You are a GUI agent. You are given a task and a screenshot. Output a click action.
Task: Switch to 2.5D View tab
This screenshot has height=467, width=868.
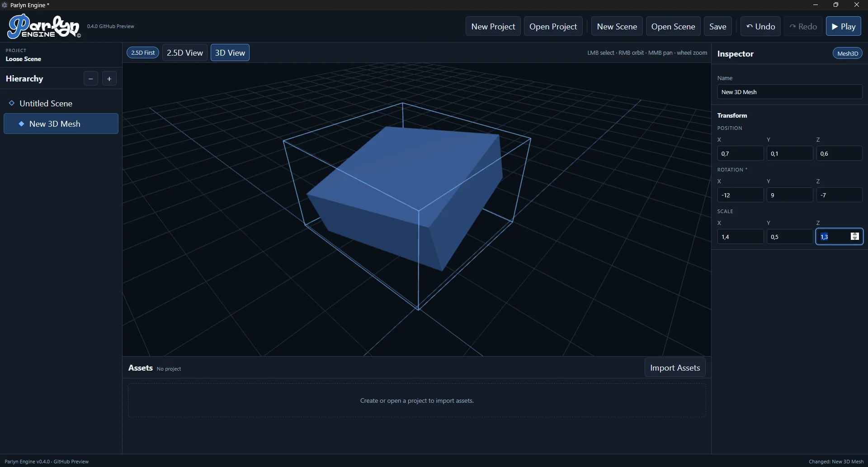[x=185, y=52]
